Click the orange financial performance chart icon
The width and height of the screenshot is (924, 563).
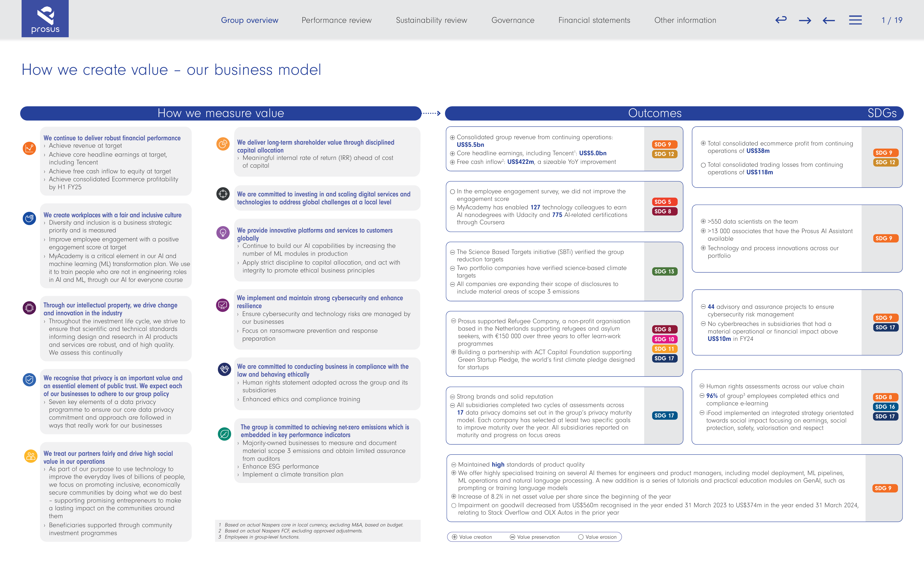(29, 148)
